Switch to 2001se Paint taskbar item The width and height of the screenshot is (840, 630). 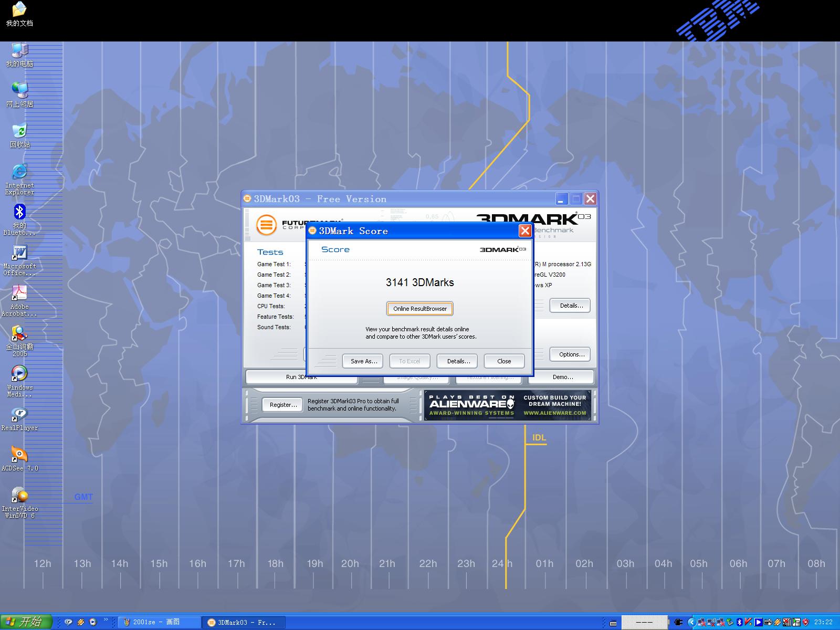(159, 622)
